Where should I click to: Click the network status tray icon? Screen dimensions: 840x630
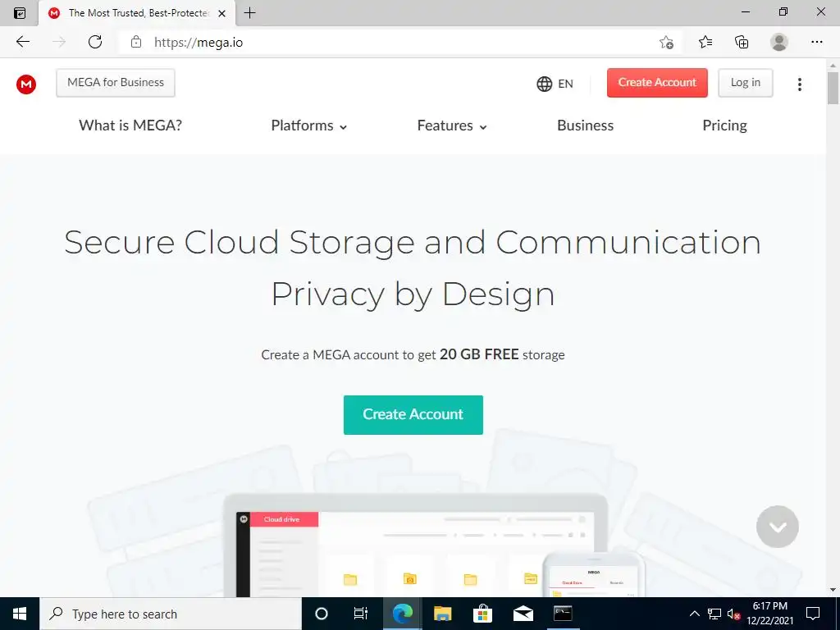click(714, 614)
